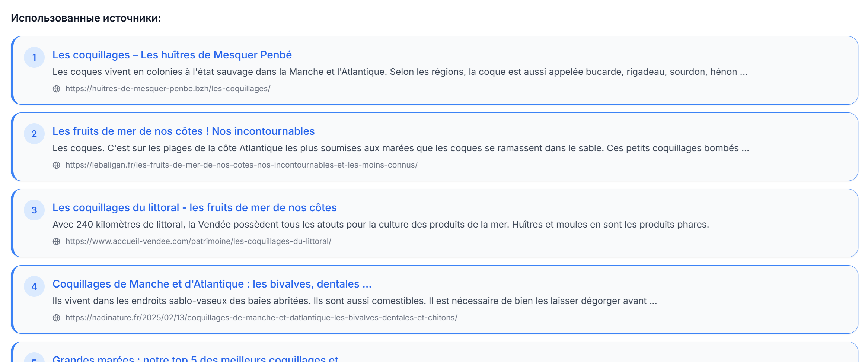Screen dimensions: 868x362
Task: Open 'Les fruits de mer de nos côtes' link
Action: (184, 131)
